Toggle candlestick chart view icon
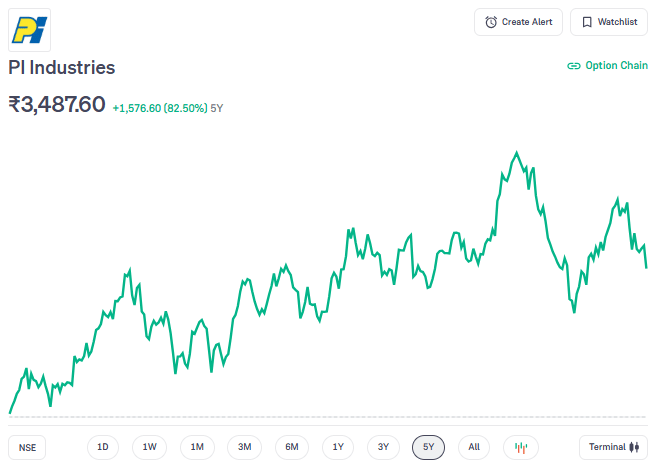This screenshot has height=476, width=661. tap(521, 447)
